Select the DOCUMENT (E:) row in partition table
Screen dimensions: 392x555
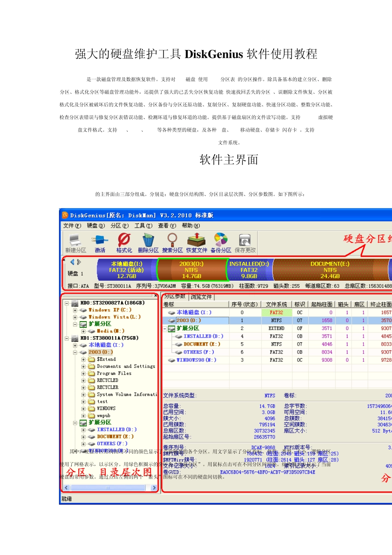(277, 344)
